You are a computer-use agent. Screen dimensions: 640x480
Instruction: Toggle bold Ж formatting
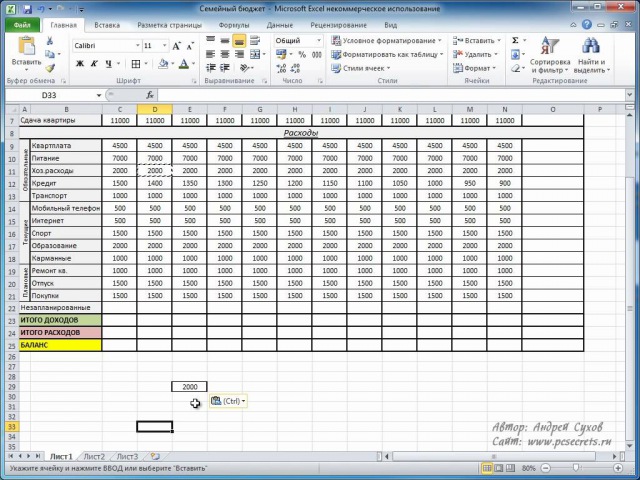click(x=80, y=64)
